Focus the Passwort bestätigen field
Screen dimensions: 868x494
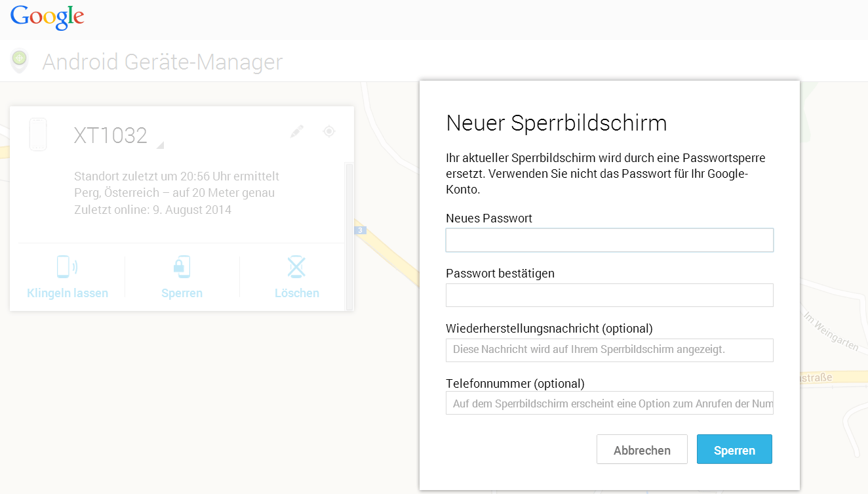click(x=610, y=295)
